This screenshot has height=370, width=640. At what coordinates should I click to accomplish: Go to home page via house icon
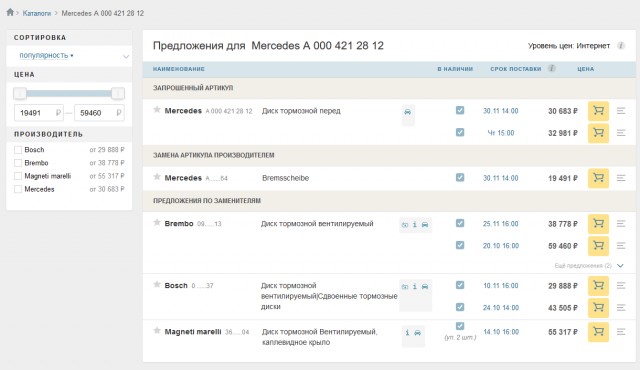(10, 12)
